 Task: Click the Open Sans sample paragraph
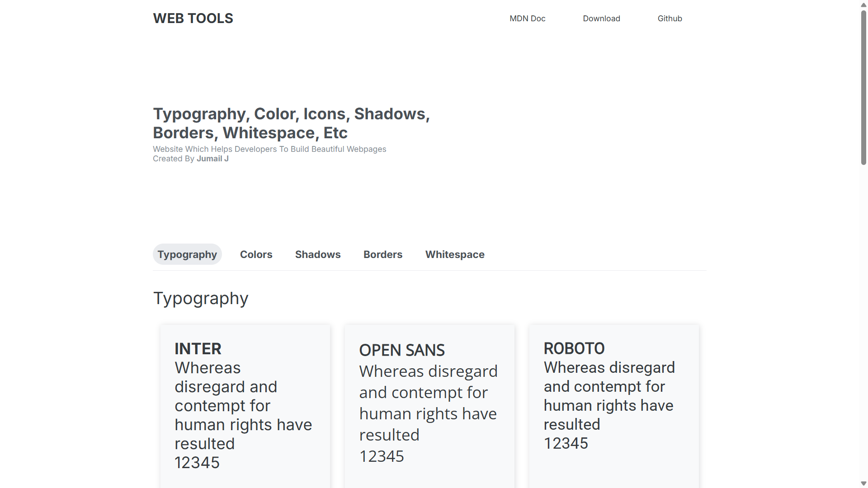click(428, 403)
